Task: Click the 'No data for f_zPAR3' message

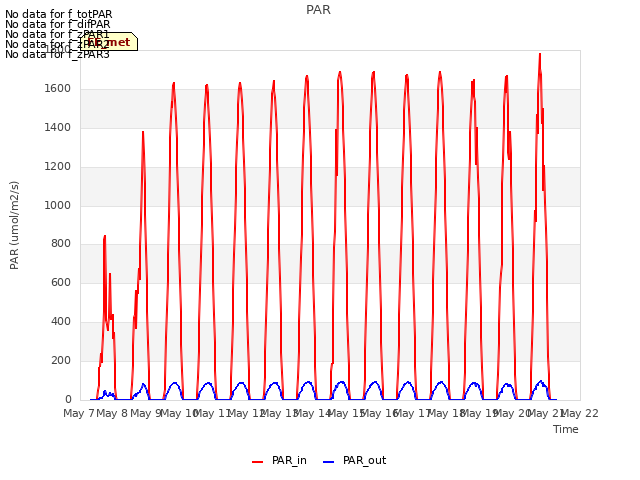Action: 57,54
